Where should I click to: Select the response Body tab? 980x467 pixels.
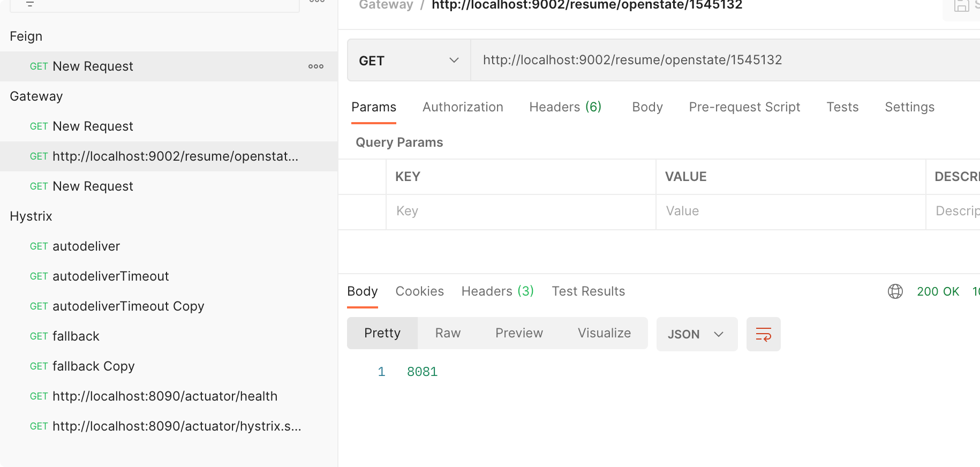363,291
